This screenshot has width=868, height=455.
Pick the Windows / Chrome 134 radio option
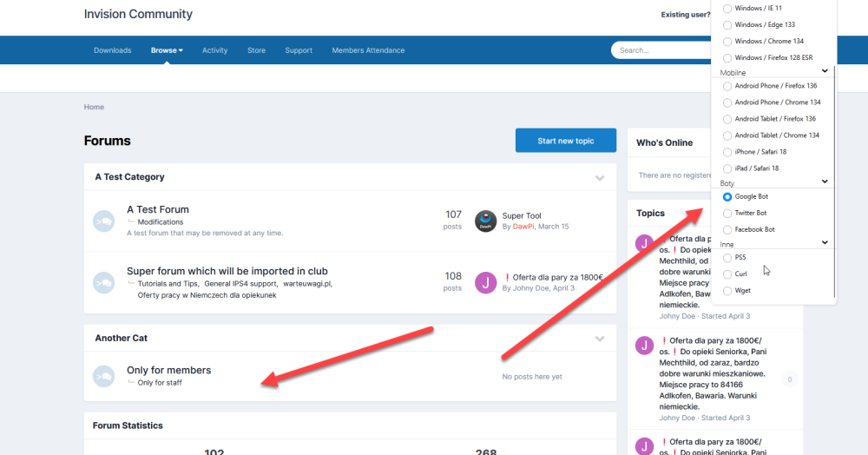tap(727, 41)
